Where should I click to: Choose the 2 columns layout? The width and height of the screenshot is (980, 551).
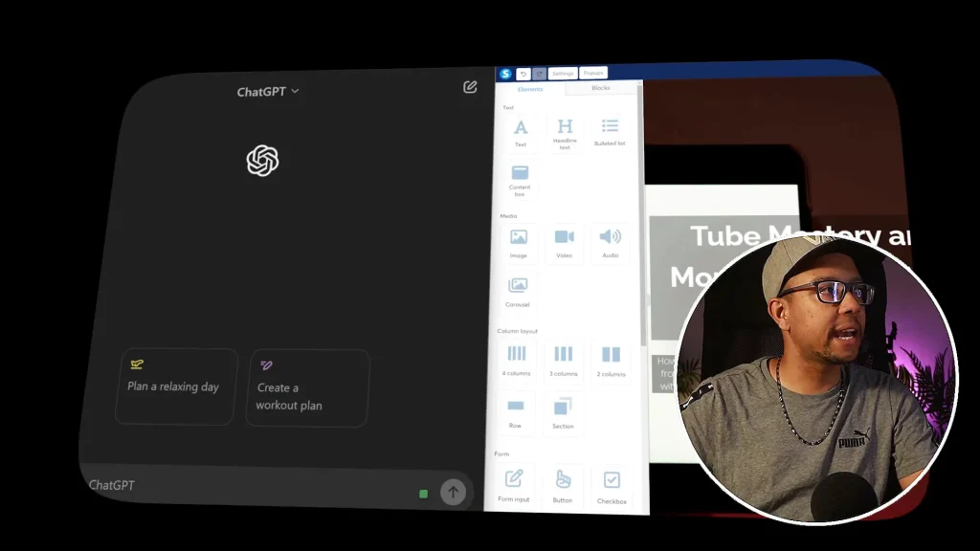(611, 361)
